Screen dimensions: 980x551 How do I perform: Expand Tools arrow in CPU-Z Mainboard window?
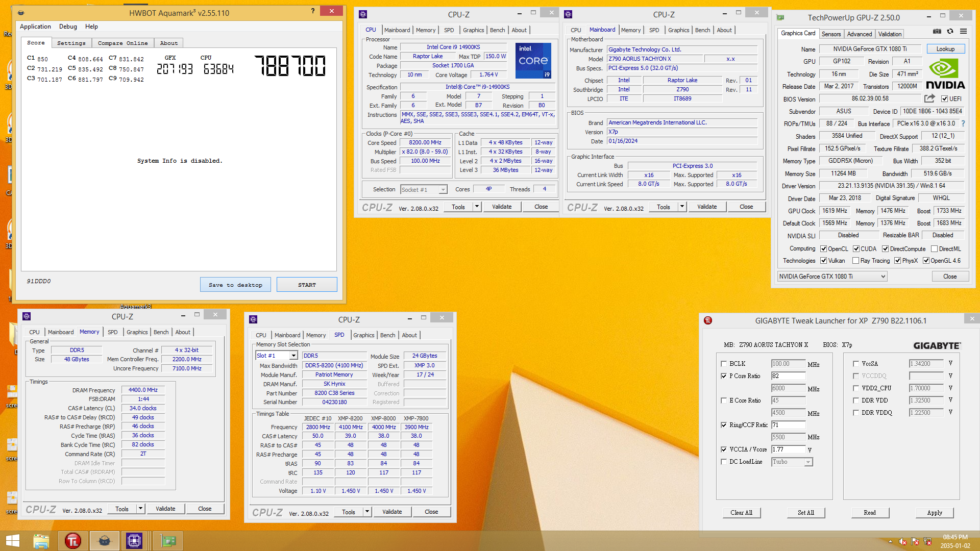(682, 207)
